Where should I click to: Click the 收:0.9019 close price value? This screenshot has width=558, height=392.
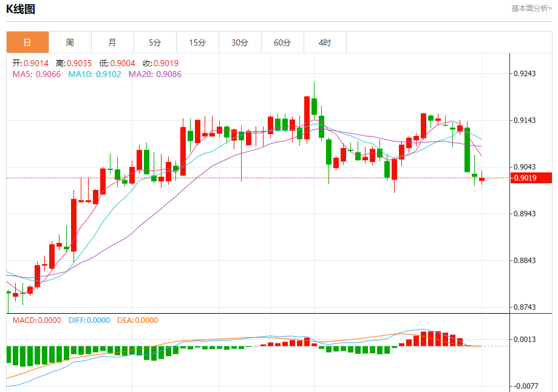coord(160,63)
